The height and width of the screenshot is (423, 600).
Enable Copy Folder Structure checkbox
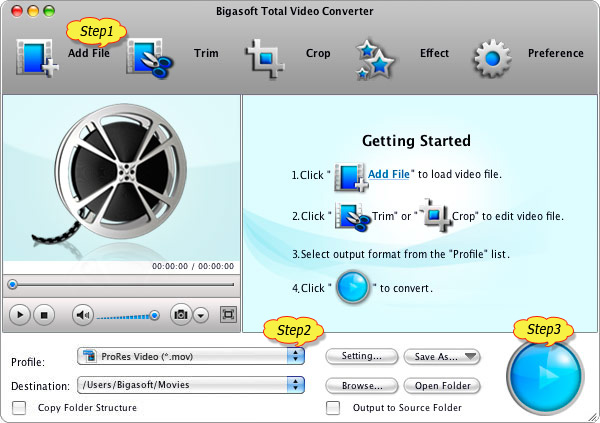click(x=19, y=408)
